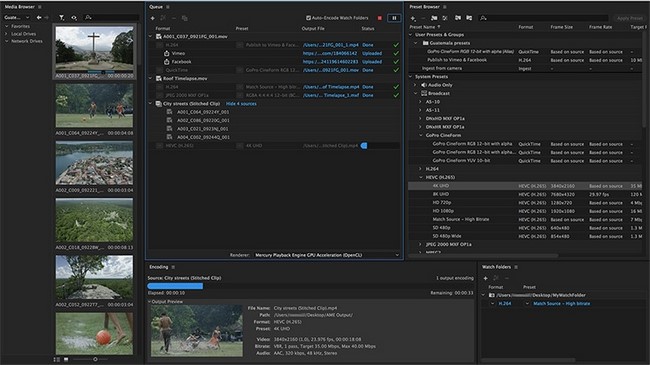Import presets icon in Preset Browser

pos(458,18)
